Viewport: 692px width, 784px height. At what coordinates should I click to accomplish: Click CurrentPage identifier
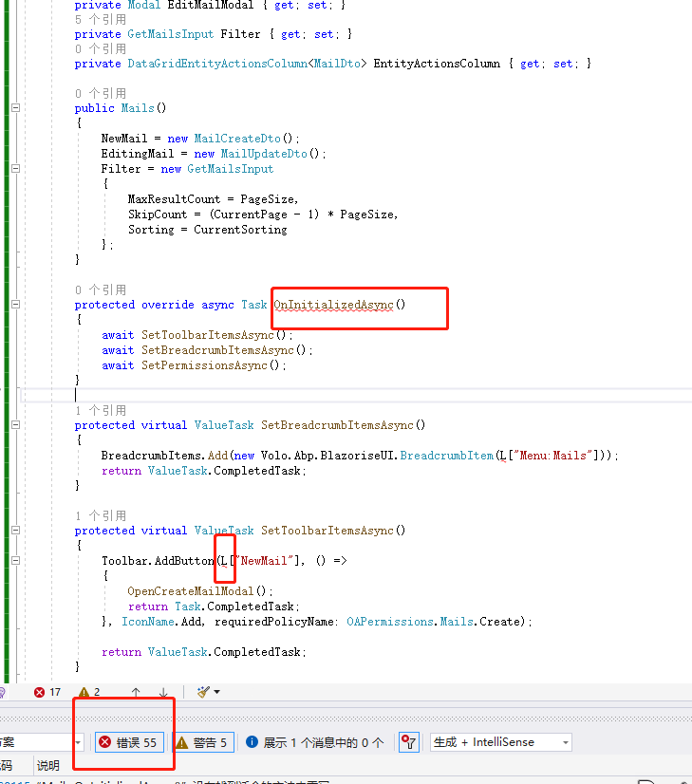(x=251, y=214)
